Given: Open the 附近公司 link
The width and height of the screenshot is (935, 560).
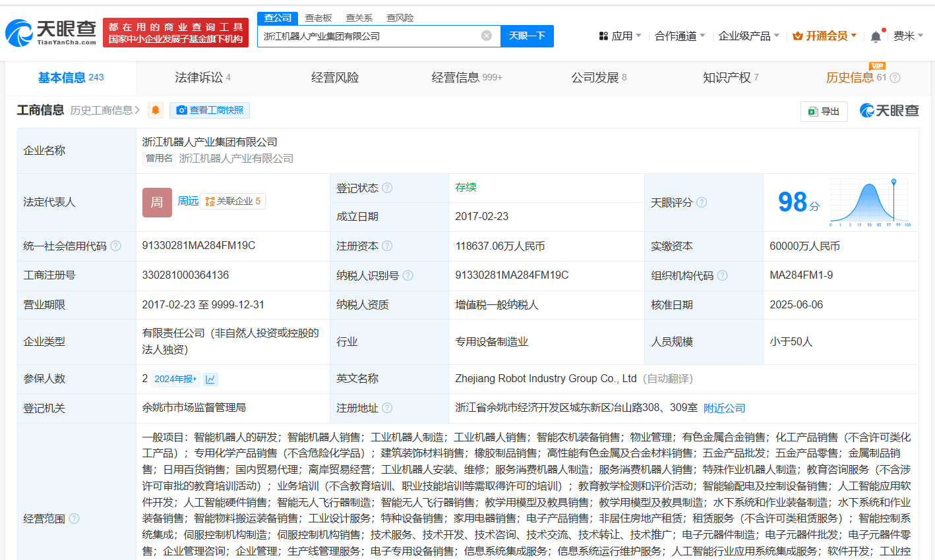Looking at the screenshot, I should (724, 408).
